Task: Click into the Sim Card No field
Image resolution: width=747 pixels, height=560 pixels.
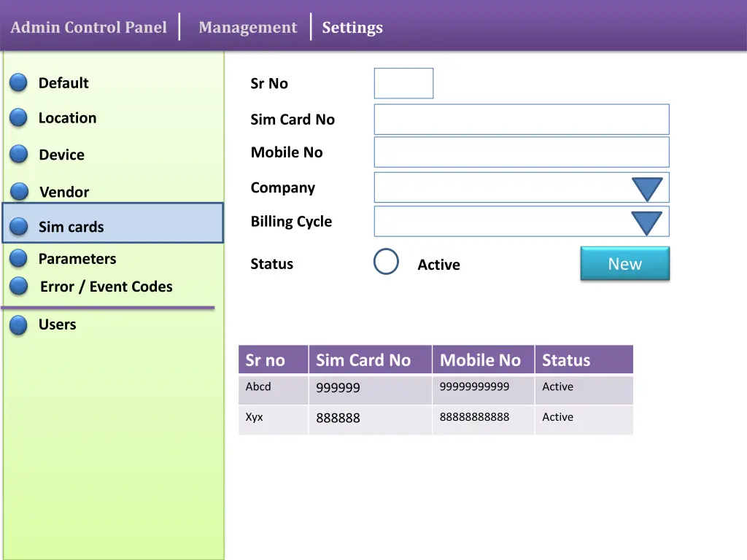Action: pos(521,120)
